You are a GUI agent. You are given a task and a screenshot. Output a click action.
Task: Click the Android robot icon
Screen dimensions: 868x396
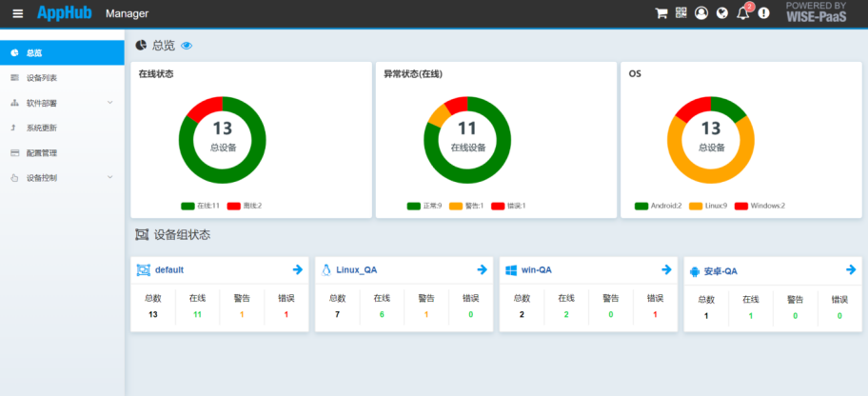(695, 272)
